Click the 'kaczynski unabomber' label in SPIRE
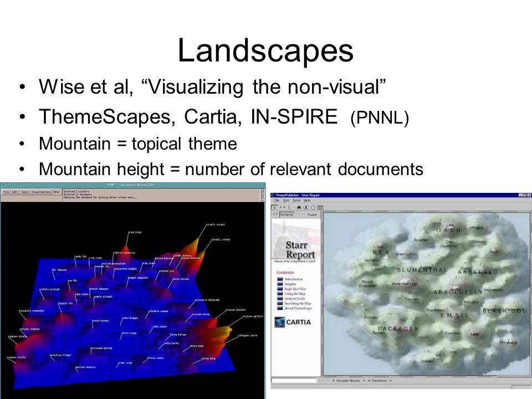 coord(32,311)
